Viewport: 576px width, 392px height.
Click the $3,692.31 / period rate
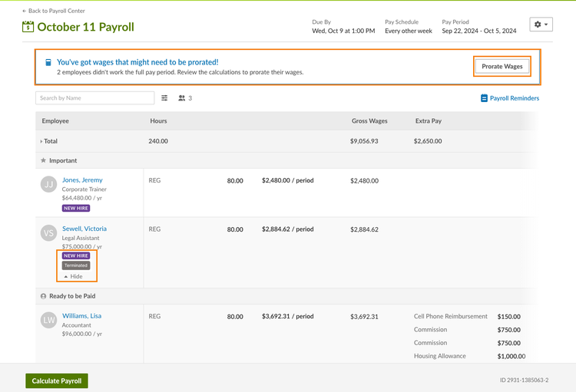[288, 316]
